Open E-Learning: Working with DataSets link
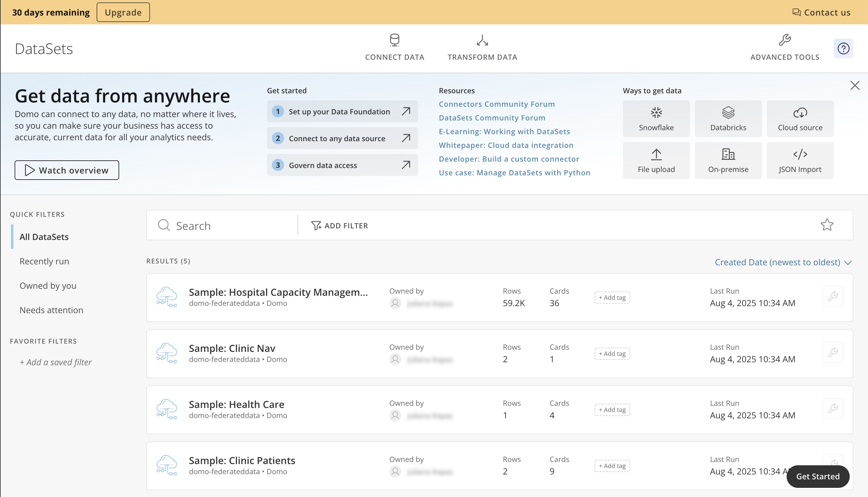 pyautogui.click(x=504, y=131)
